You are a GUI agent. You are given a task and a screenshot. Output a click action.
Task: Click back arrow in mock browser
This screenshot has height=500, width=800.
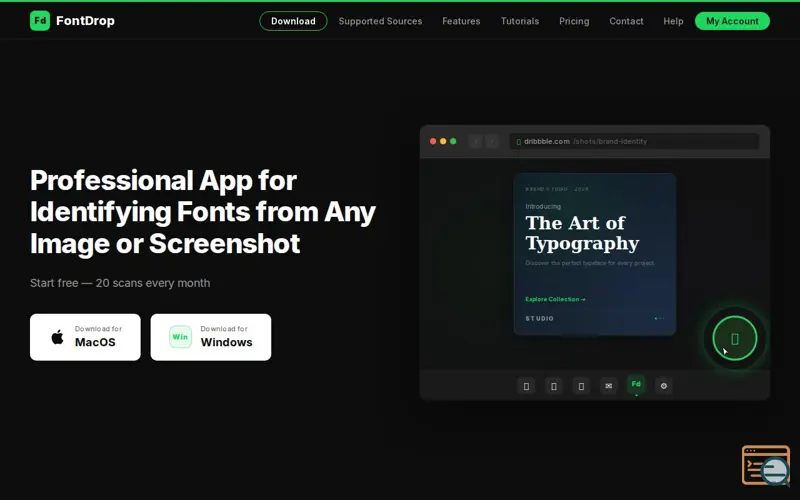475,141
